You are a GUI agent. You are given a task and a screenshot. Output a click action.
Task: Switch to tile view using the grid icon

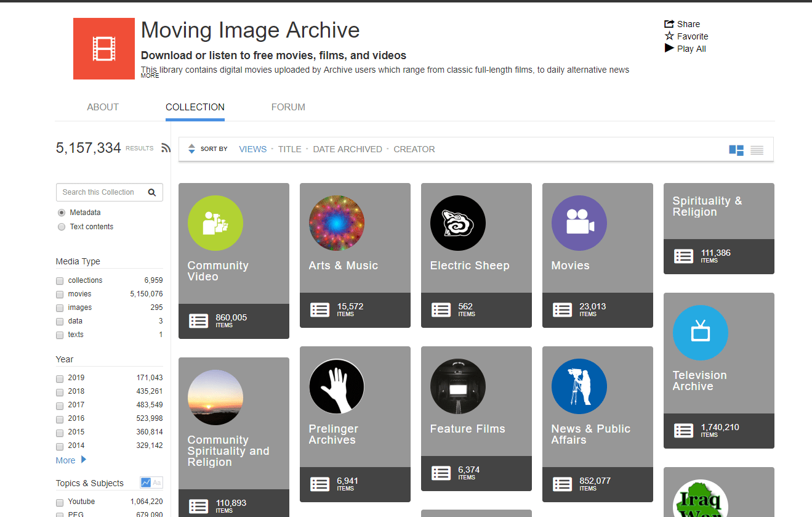tap(736, 149)
